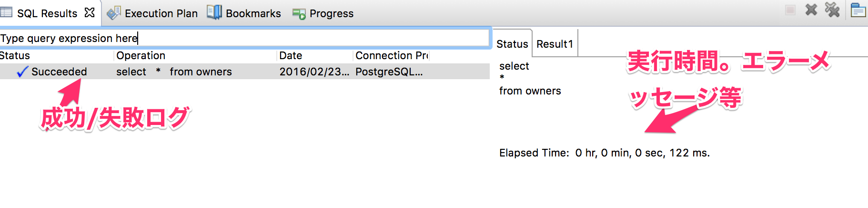Remove all results with double-X icon

pyautogui.click(x=832, y=10)
